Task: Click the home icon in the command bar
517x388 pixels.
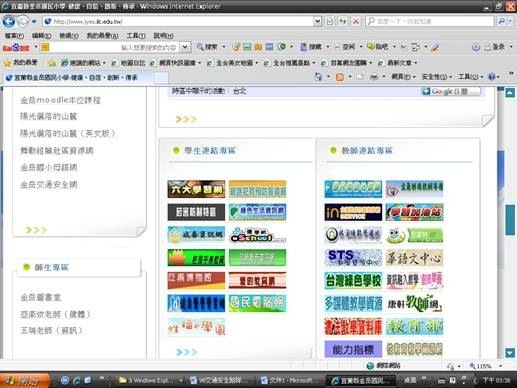Action: tap(319, 77)
